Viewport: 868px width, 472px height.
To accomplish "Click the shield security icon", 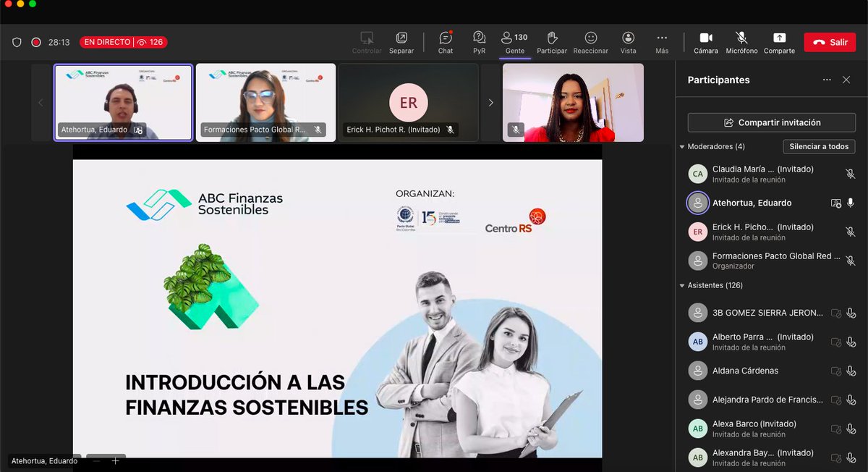I will click(x=17, y=42).
